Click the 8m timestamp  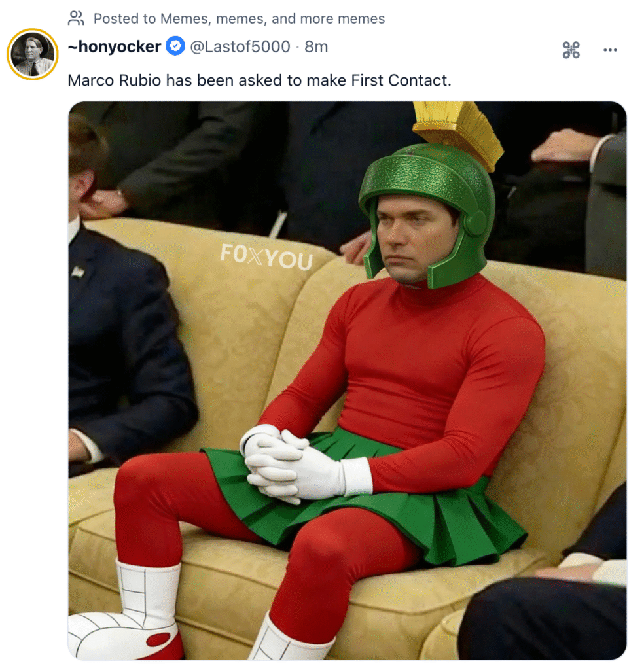pos(316,46)
